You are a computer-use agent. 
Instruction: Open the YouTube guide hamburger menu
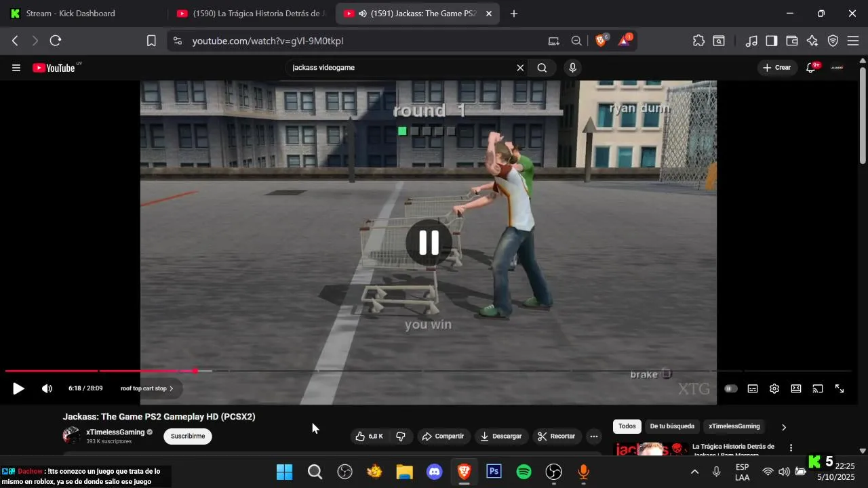click(16, 68)
